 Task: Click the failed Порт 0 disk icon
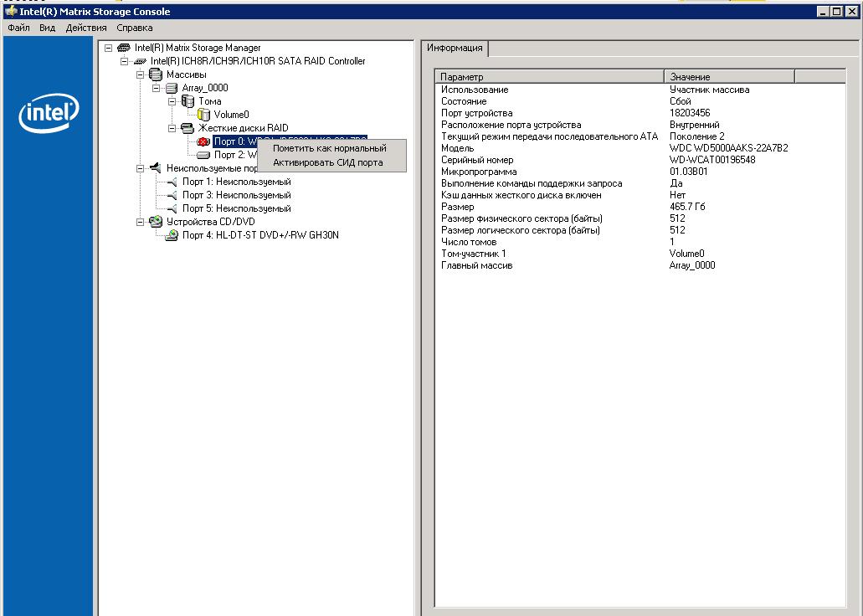(203, 141)
